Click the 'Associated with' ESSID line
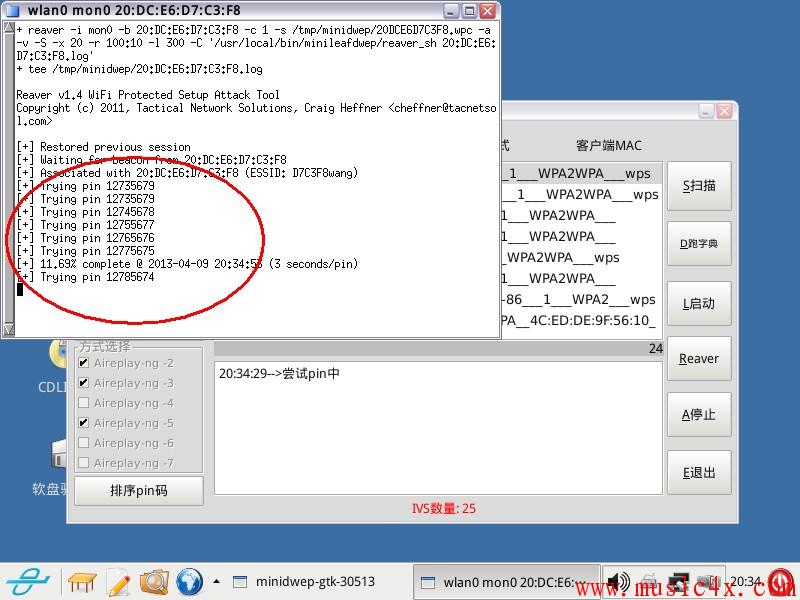The image size is (800, 600). click(x=187, y=173)
